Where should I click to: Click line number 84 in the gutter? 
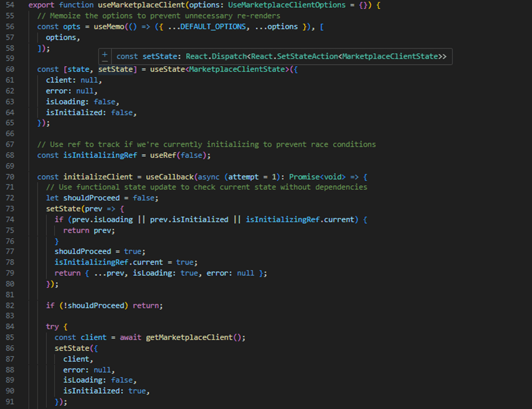(x=11, y=327)
